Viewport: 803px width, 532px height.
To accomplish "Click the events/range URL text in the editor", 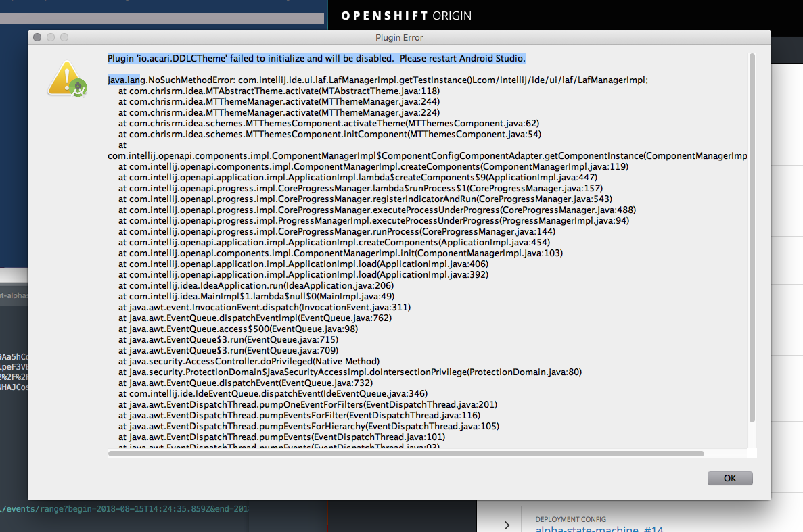I will click(124, 508).
